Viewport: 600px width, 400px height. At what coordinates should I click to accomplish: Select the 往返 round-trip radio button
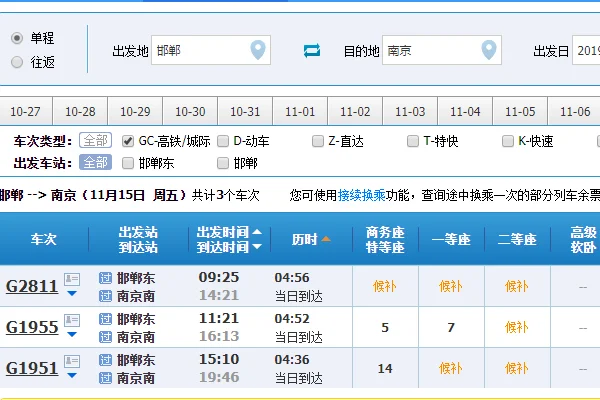(17, 62)
